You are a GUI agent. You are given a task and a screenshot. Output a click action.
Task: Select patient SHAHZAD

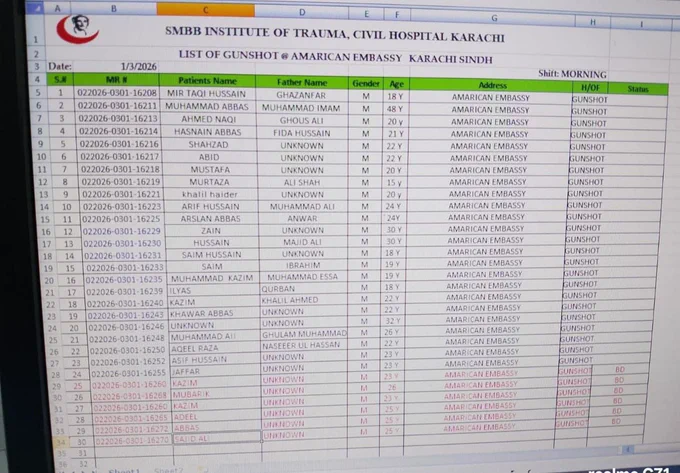point(208,144)
